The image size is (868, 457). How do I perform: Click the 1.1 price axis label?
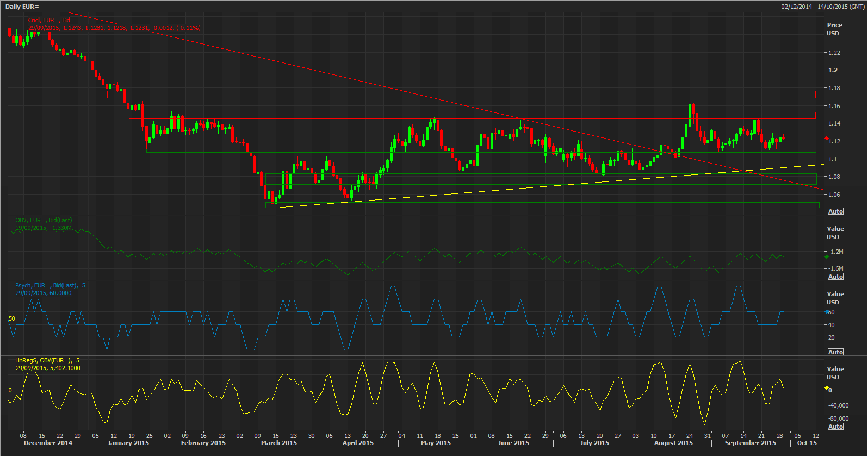click(833, 159)
